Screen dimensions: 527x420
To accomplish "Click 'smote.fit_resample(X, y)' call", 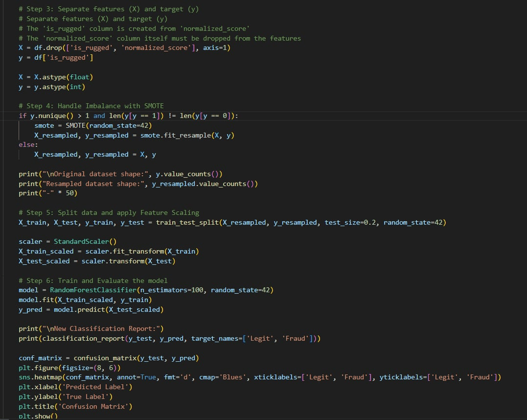I will pos(187,135).
